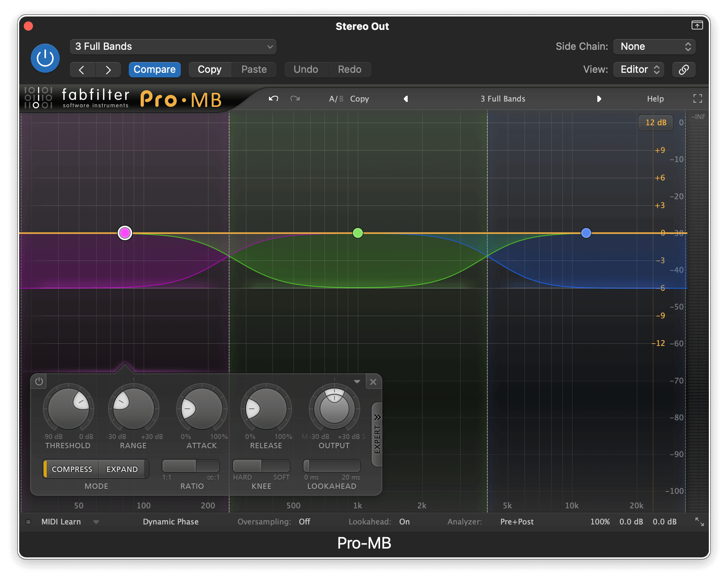Click the THRESHOLD knob

click(x=69, y=408)
